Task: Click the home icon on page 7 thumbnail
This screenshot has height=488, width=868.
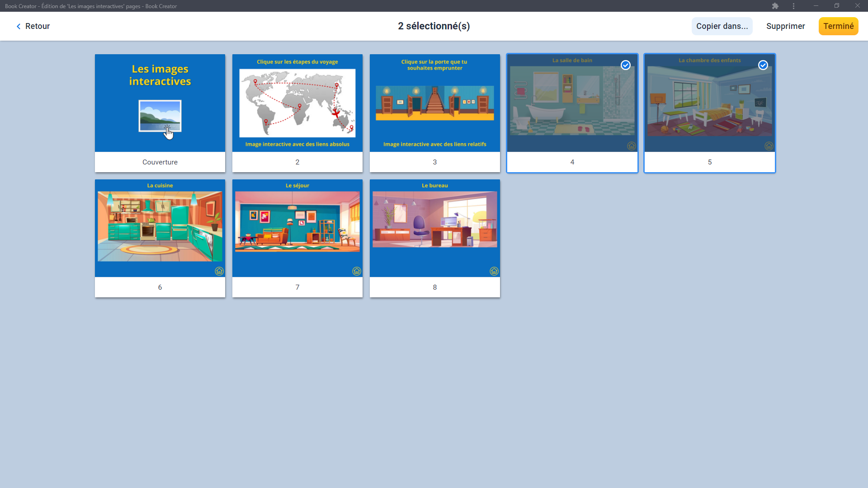Action: [357, 271]
